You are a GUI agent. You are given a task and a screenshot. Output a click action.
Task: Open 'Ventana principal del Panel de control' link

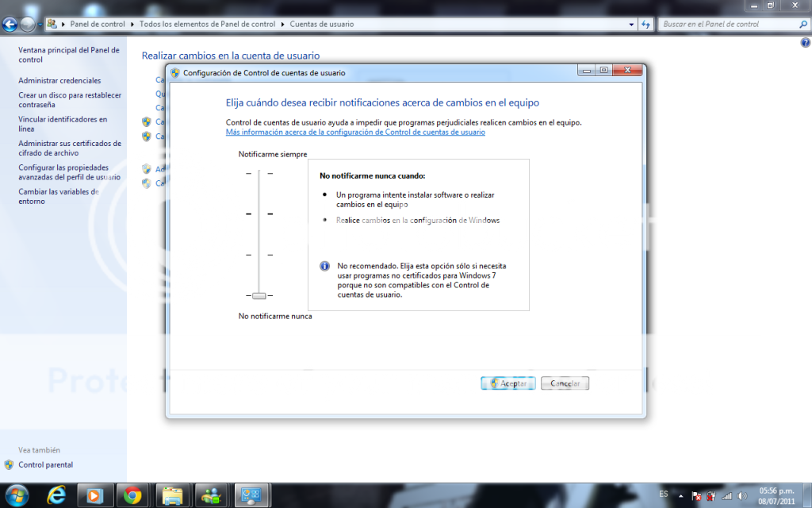(x=69, y=55)
